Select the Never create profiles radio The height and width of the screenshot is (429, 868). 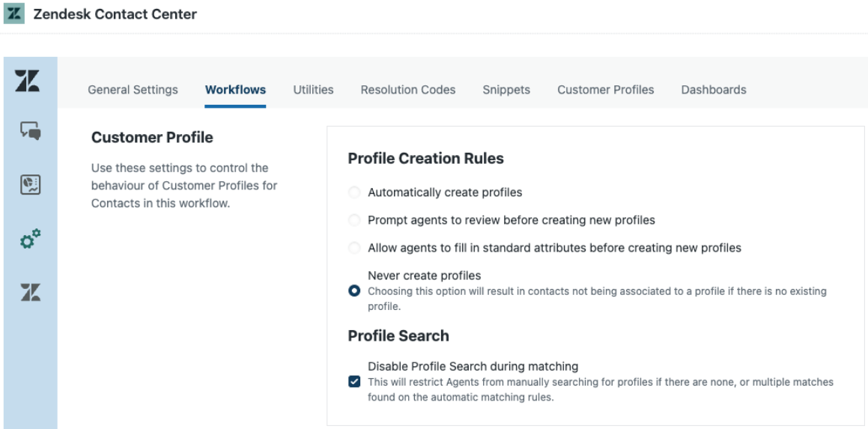tap(354, 290)
